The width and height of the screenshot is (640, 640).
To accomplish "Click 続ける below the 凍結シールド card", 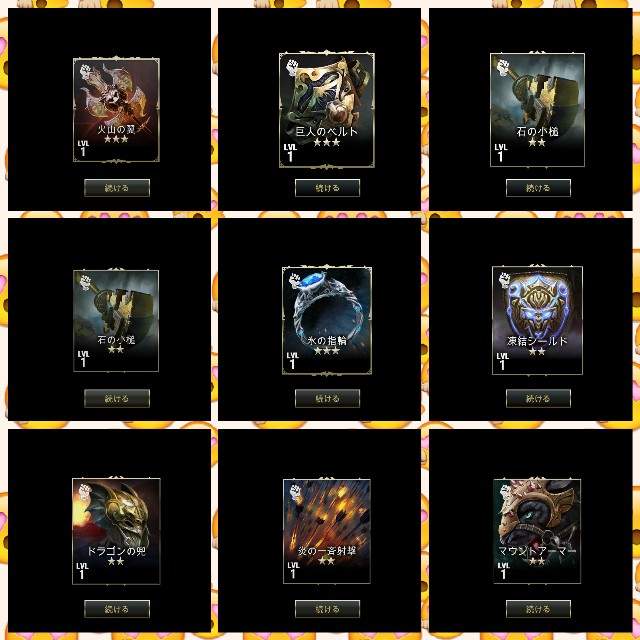I will 538,398.
